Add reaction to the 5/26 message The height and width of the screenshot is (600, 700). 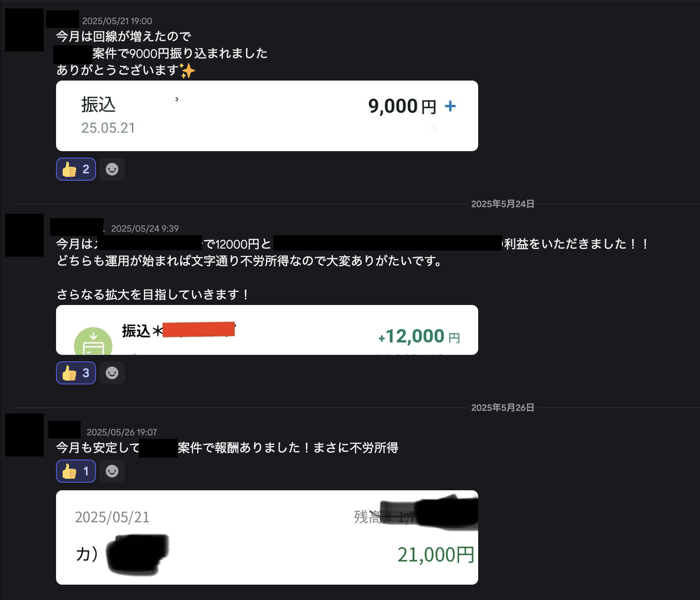[x=112, y=471]
